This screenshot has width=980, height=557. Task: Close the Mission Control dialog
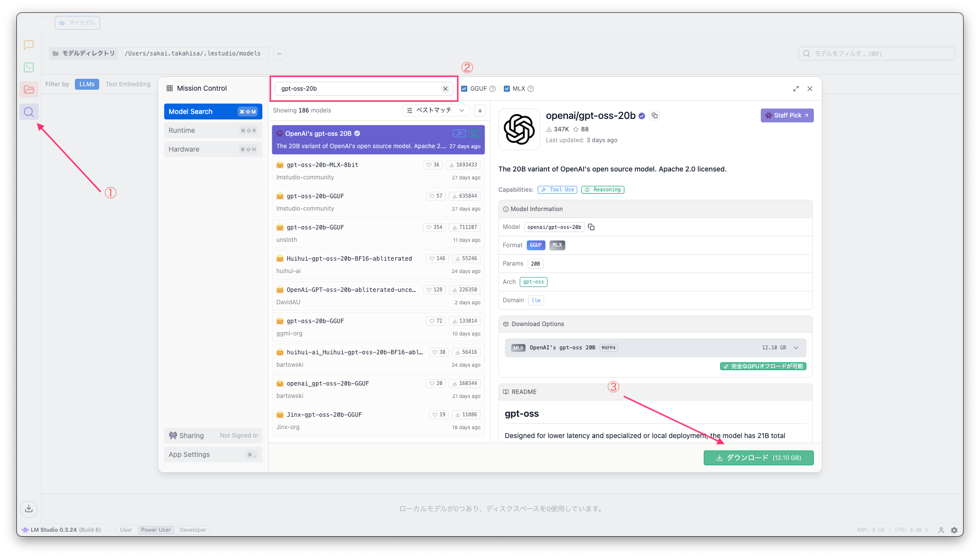(810, 89)
